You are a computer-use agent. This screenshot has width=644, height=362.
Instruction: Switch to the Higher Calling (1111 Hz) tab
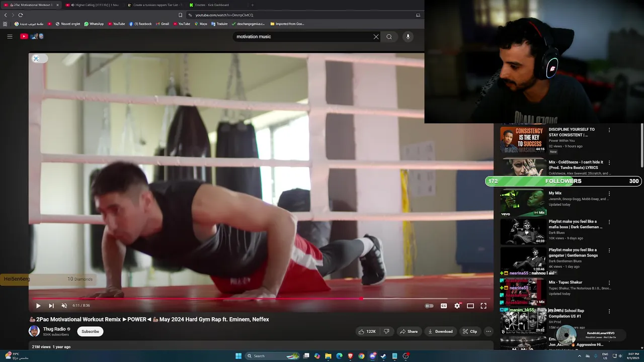coord(93,5)
